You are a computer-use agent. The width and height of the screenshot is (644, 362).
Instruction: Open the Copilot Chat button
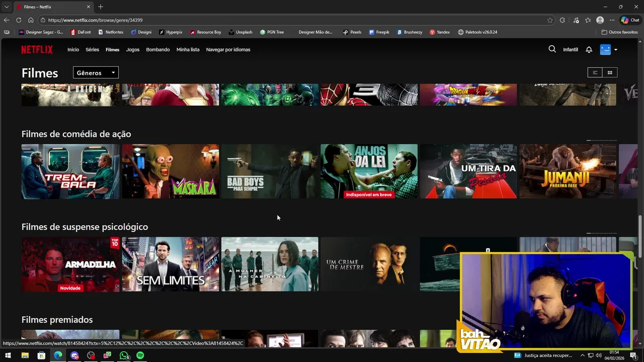click(x=630, y=20)
